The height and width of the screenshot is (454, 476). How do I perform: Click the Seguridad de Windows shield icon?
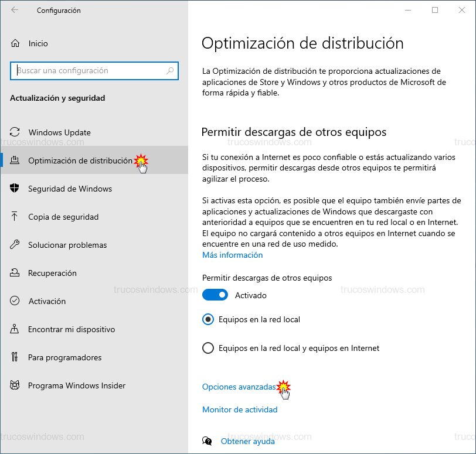15,189
